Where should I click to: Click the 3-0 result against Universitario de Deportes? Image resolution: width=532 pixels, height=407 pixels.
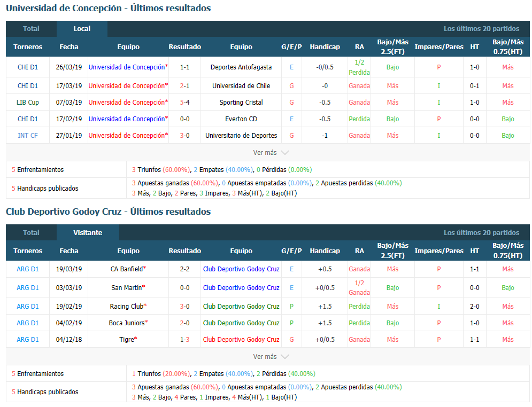(185, 136)
